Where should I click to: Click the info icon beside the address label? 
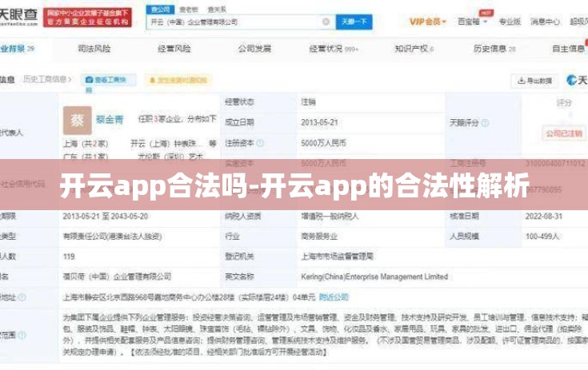point(22,297)
